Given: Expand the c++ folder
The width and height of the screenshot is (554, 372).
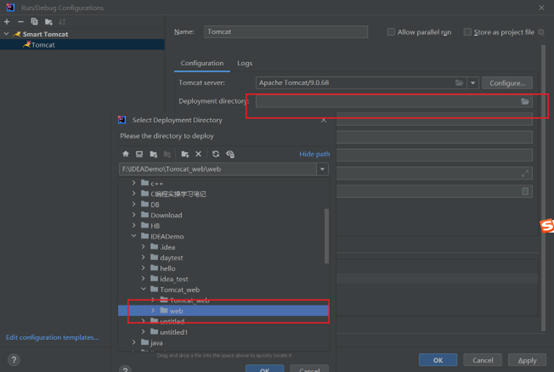Looking at the screenshot, I should [134, 183].
